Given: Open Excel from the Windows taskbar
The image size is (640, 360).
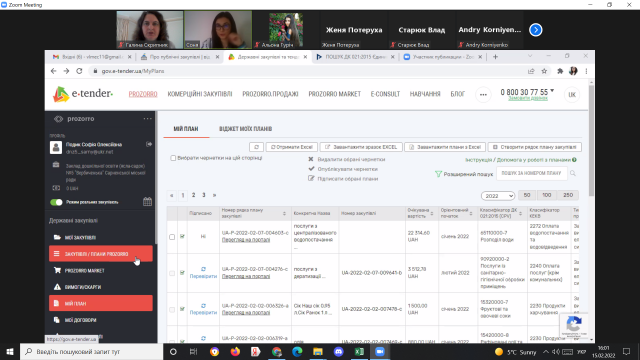Looking at the screenshot, I should [x=359, y=351].
